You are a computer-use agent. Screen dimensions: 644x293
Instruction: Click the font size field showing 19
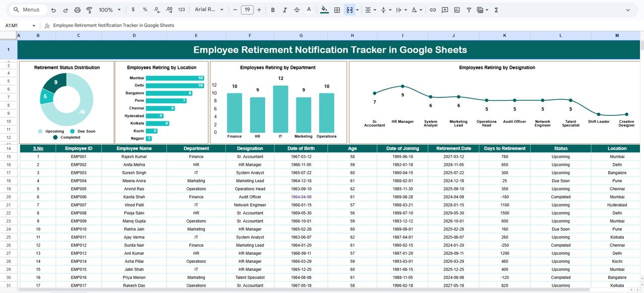(x=247, y=10)
